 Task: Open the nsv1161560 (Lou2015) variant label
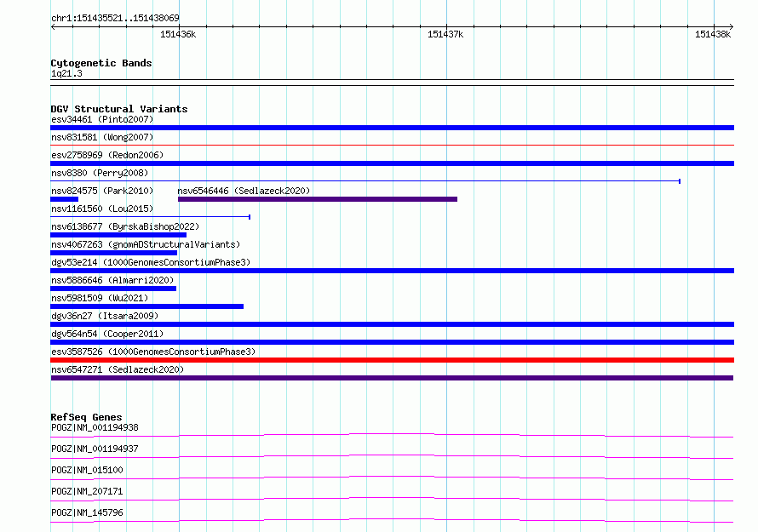[102, 209]
